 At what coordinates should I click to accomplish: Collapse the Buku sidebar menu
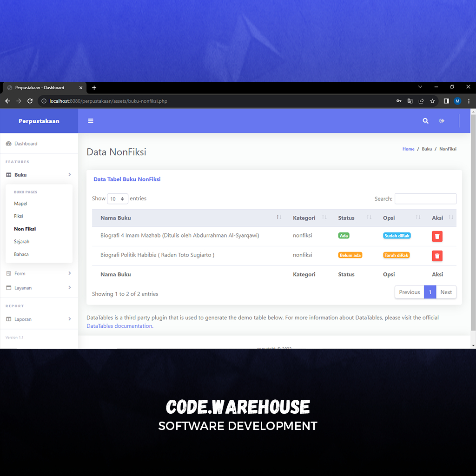coord(39,175)
